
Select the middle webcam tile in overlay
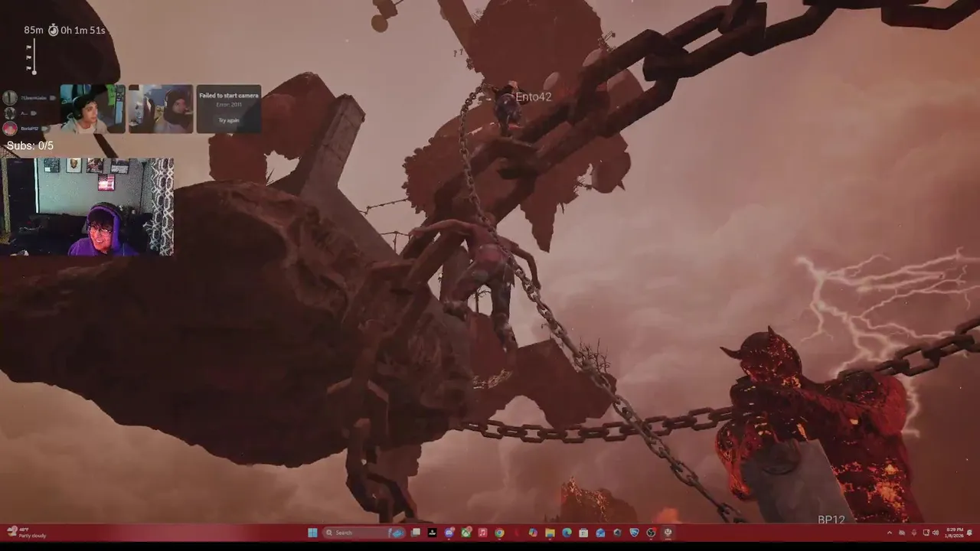click(161, 109)
